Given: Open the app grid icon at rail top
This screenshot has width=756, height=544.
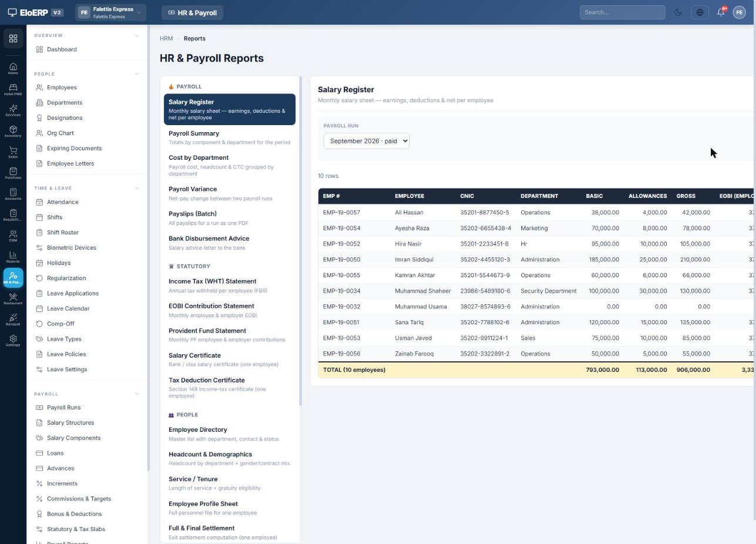Looking at the screenshot, I should coord(13,39).
